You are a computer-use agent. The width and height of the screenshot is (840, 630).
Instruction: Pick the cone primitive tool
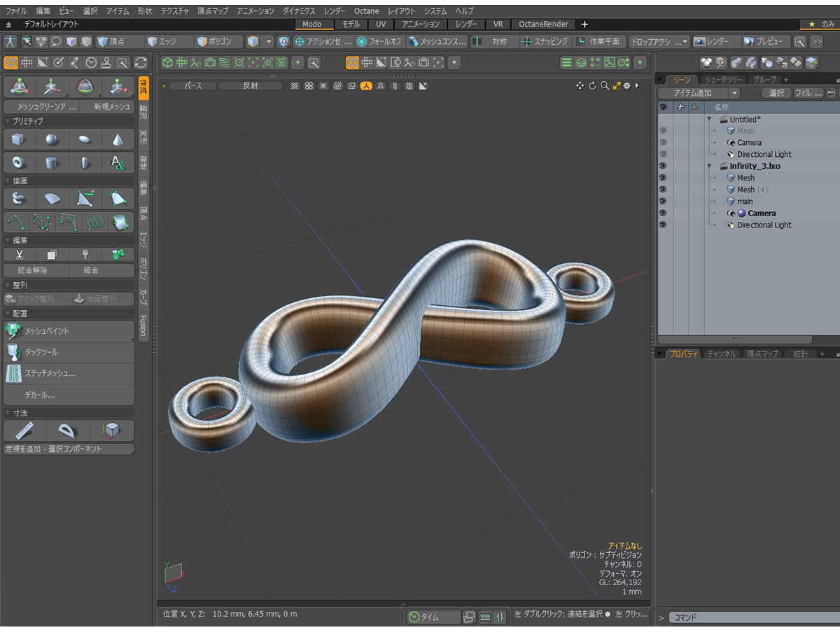(118, 139)
